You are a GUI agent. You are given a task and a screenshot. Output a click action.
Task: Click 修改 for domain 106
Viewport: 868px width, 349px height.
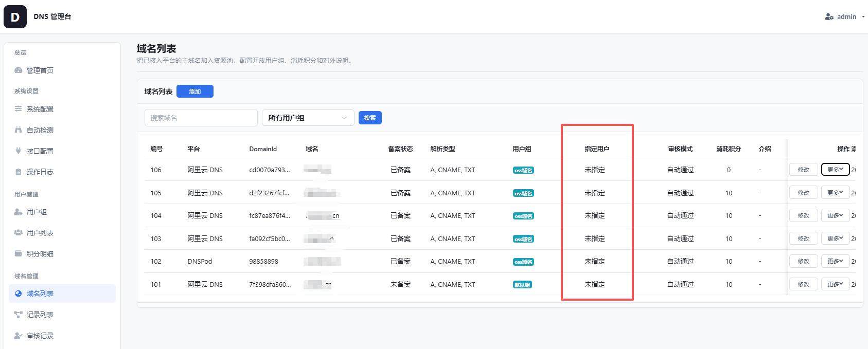804,170
